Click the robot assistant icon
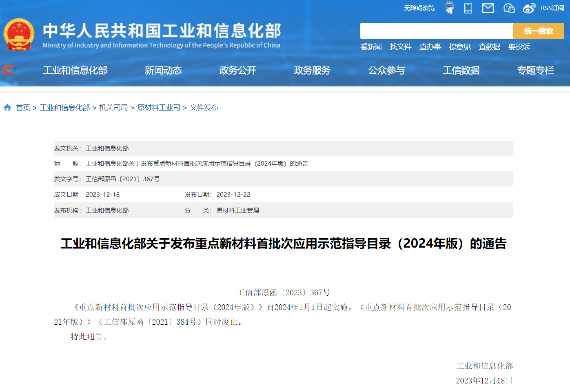The height and width of the screenshot is (392, 570). click(449, 8)
